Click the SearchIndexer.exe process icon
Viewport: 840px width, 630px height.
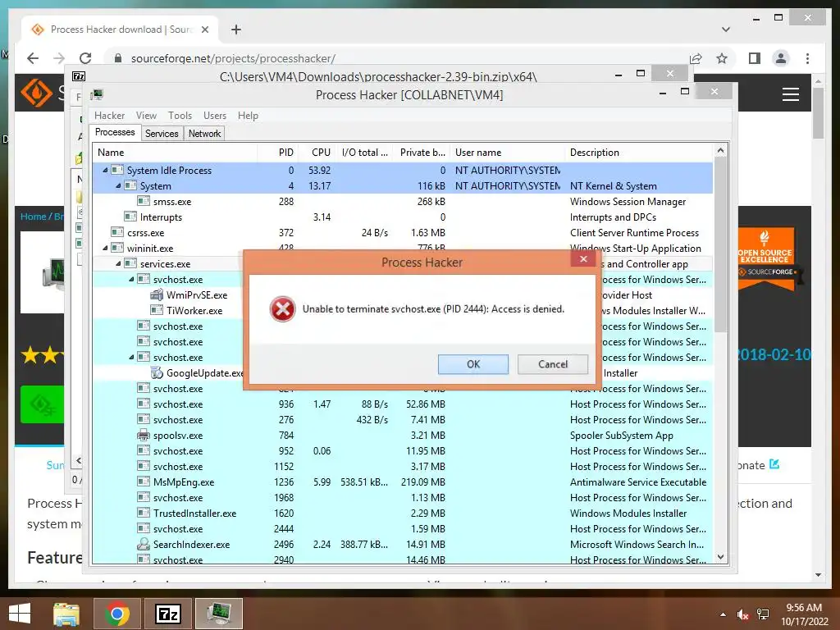[x=144, y=544]
